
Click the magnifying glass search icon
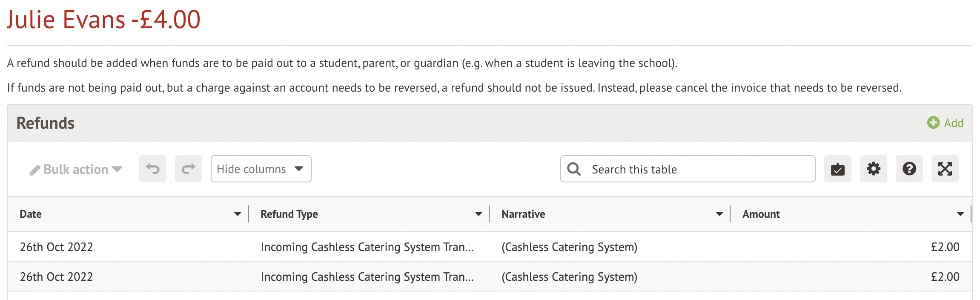click(574, 169)
